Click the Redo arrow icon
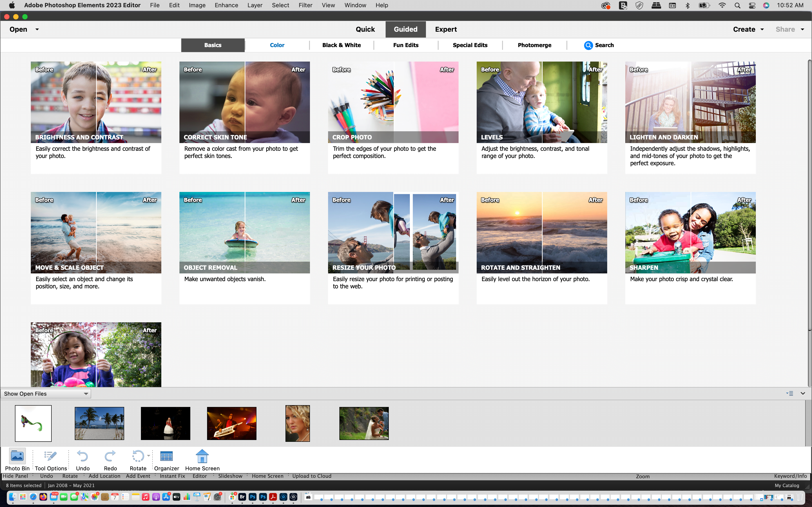This screenshot has height=507, width=812. (110, 456)
